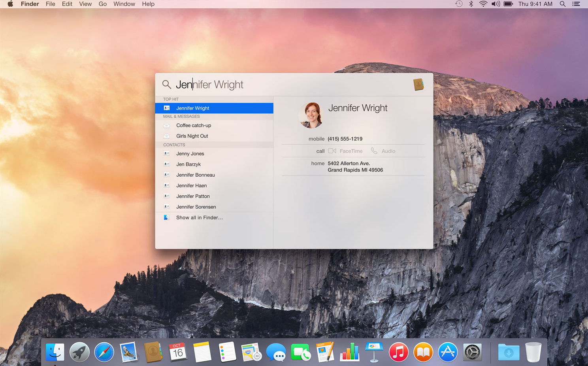Click the Spotlight search text field
The width and height of the screenshot is (588, 366).
click(x=288, y=85)
